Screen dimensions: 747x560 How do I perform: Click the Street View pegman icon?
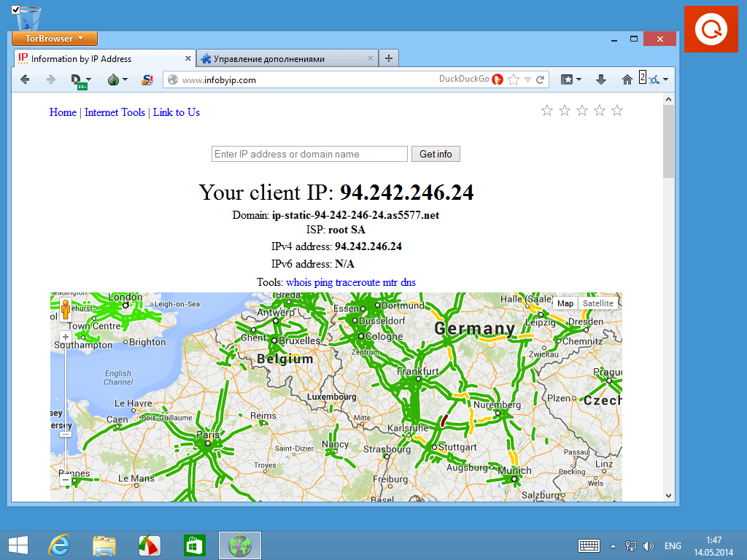66,309
